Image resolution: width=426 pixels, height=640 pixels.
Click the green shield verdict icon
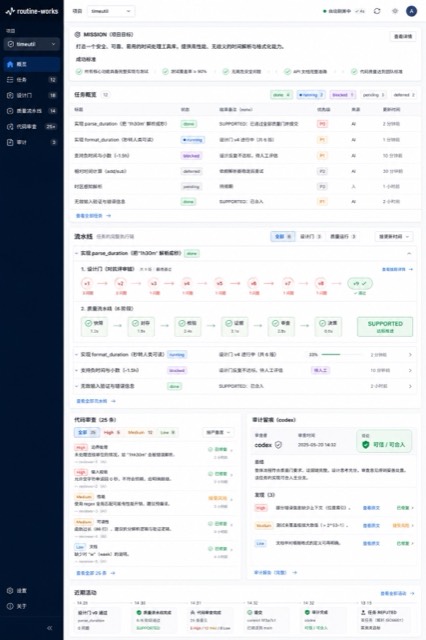366,444
